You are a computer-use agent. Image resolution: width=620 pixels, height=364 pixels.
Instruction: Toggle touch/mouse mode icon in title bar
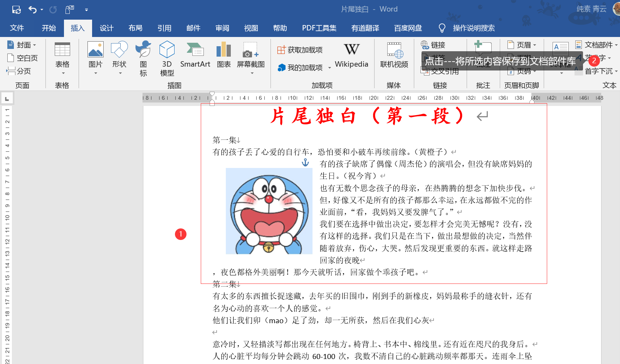click(70, 10)
